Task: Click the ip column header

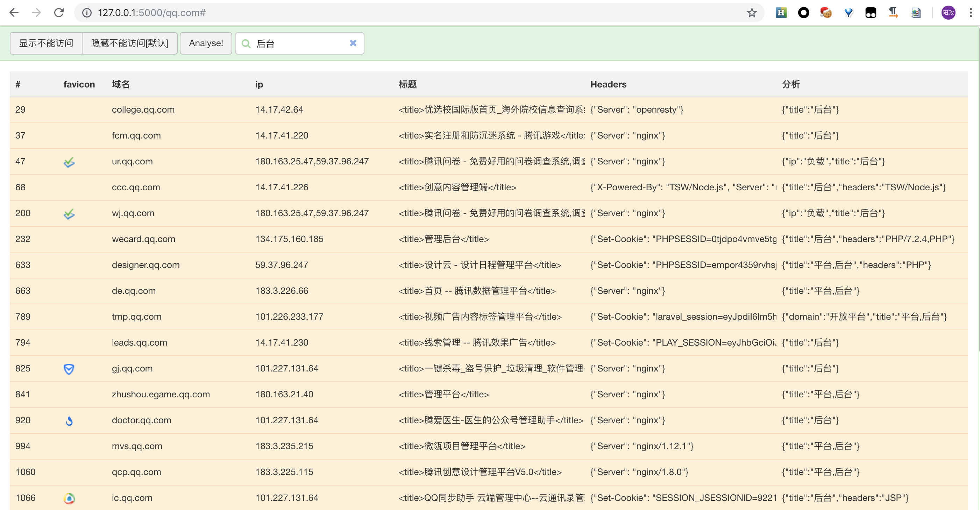Action: pyautogui.click(x=259, y=85)
